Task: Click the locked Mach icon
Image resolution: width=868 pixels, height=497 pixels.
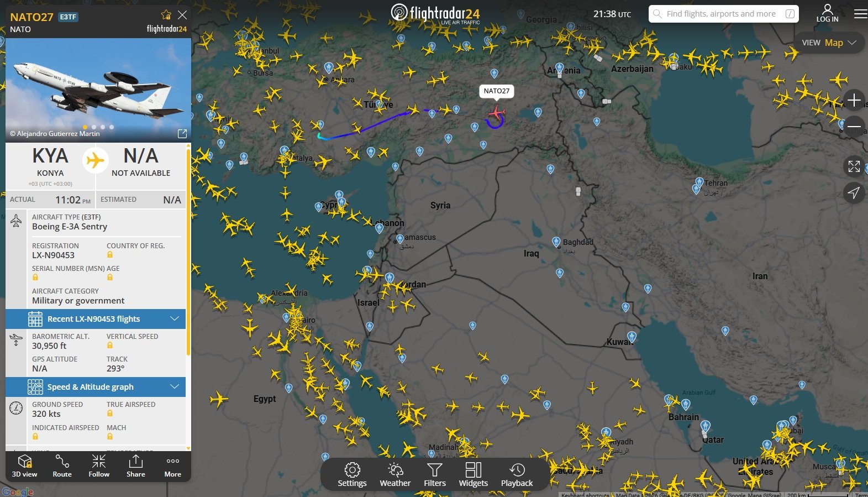Action: pyautogui.click(x=110, y=437)
